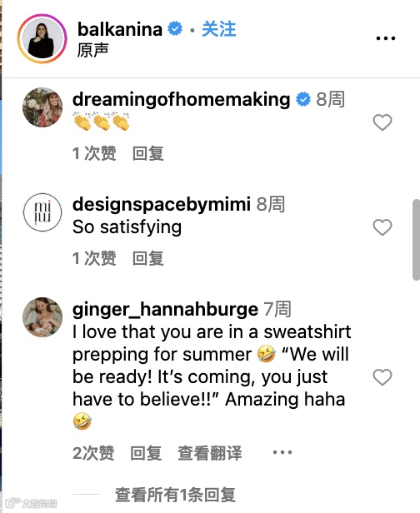
Task: Click balkanina verified badge
Action: [175, 29]
